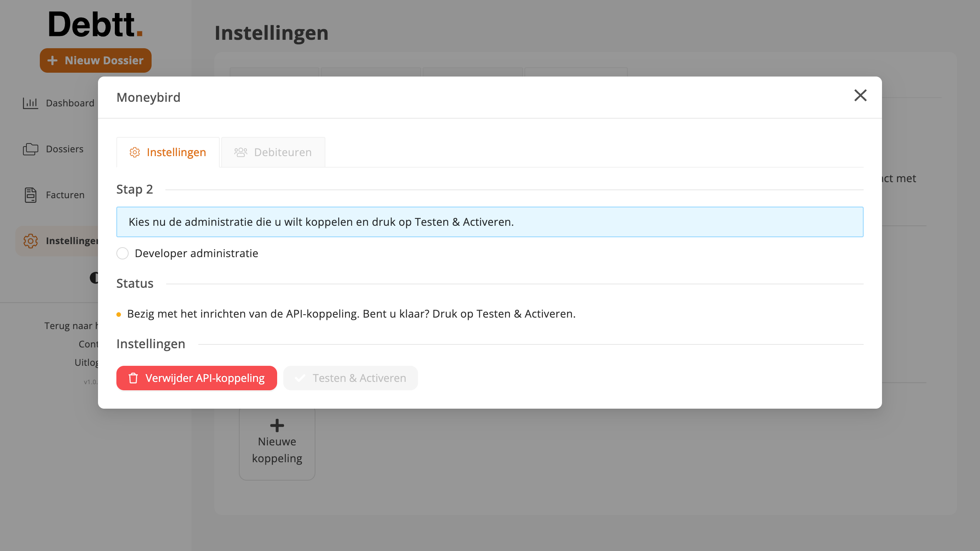Click the trash icon on the delete button
The height and width of the screenshot is (551, 980).
point(133,378)
